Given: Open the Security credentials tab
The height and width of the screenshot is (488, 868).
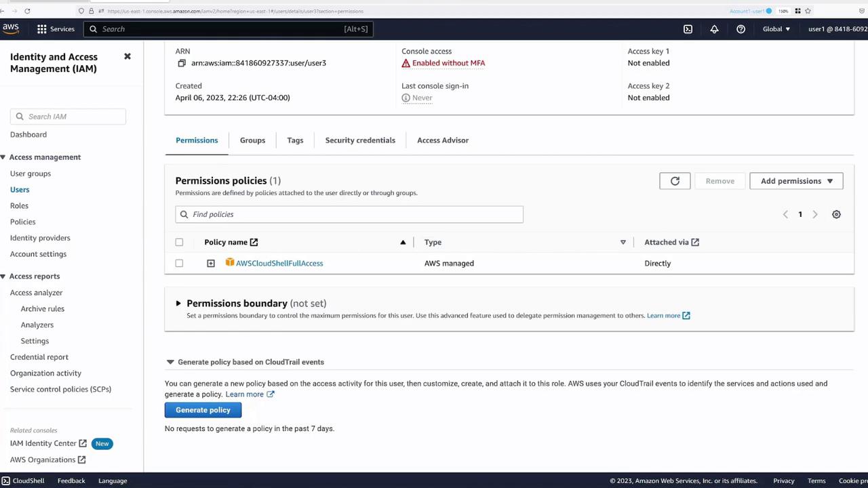Looking at the screenshot, I should click(360, 140).
